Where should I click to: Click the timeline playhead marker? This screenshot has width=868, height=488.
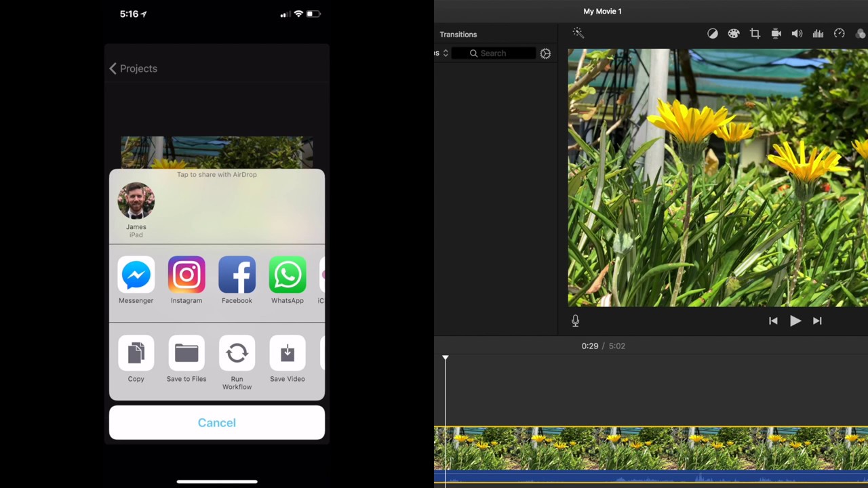pos(446,357)
